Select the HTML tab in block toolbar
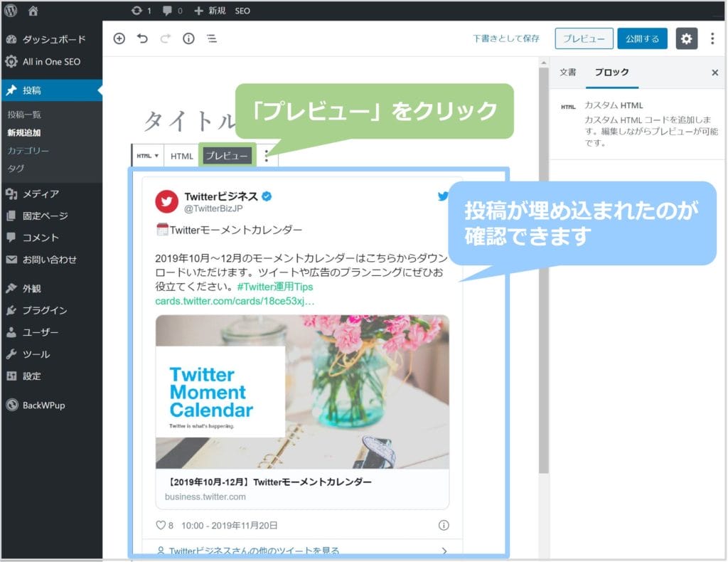This screenshot has width=728, height=562. click(x=181, y=157)
